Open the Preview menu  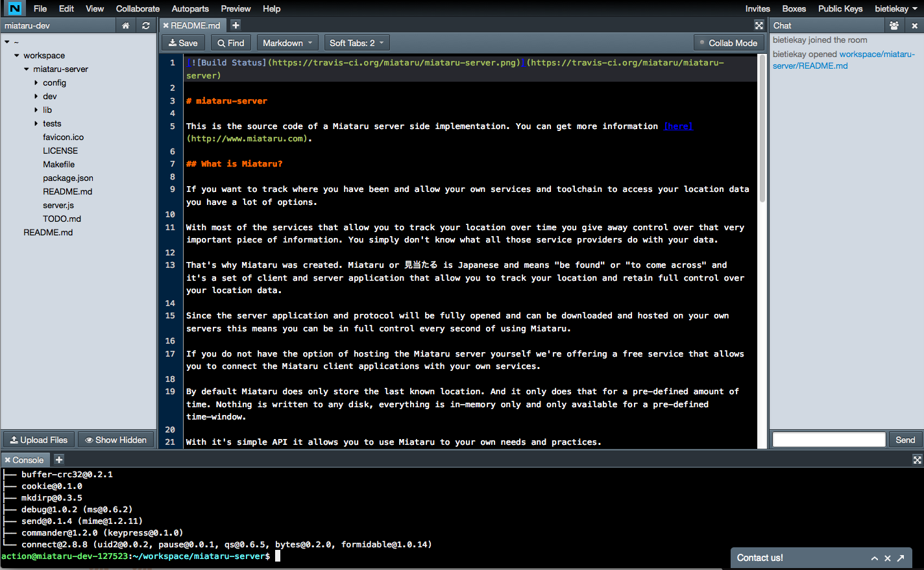(x=236, y=8)
